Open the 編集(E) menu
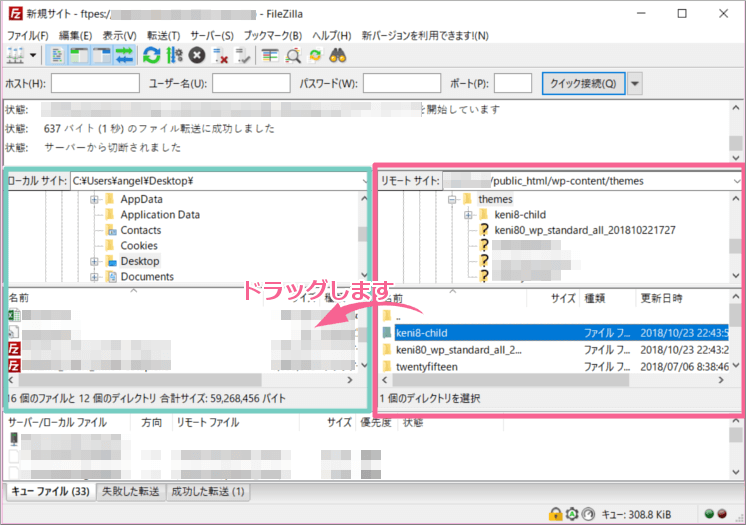This screenshot has height=525, width=746. click(x=75, y=36)
